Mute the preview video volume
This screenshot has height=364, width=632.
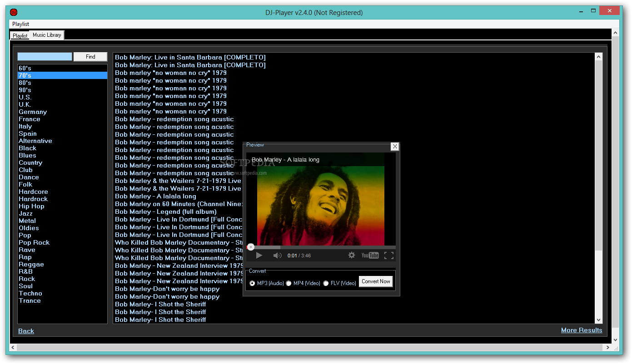point(277,256)
